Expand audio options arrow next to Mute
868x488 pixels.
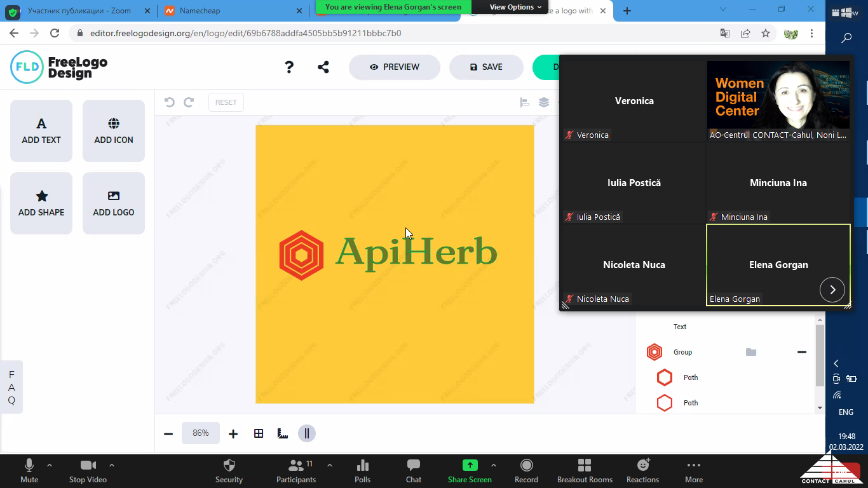50,465
